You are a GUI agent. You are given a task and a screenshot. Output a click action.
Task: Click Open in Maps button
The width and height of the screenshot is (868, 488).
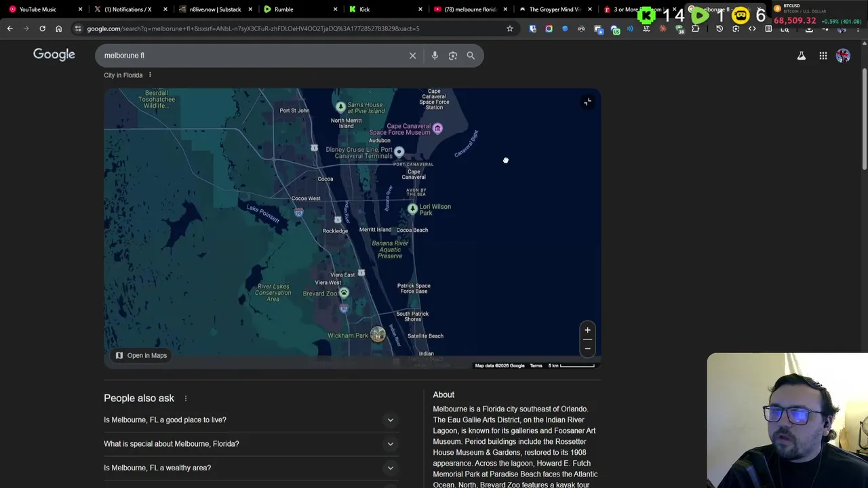tap(141, 355)
